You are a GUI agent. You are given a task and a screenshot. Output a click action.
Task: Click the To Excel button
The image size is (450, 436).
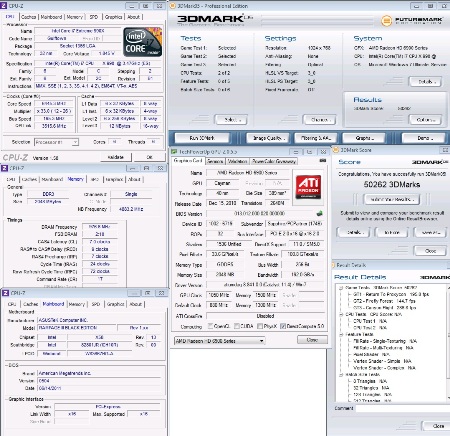(392, 232)
